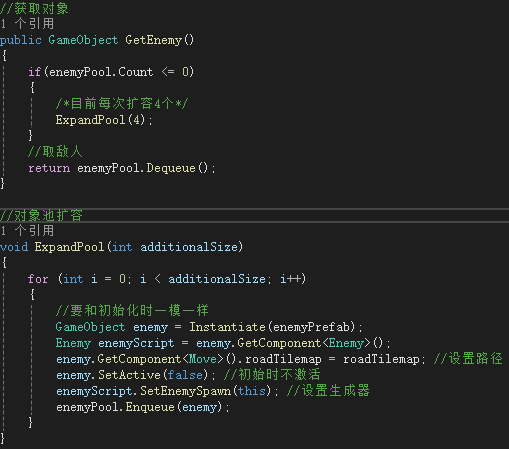Click 'enemyPool.Count' in the if condition
509x449 pixels.
[x=101, y=72]
